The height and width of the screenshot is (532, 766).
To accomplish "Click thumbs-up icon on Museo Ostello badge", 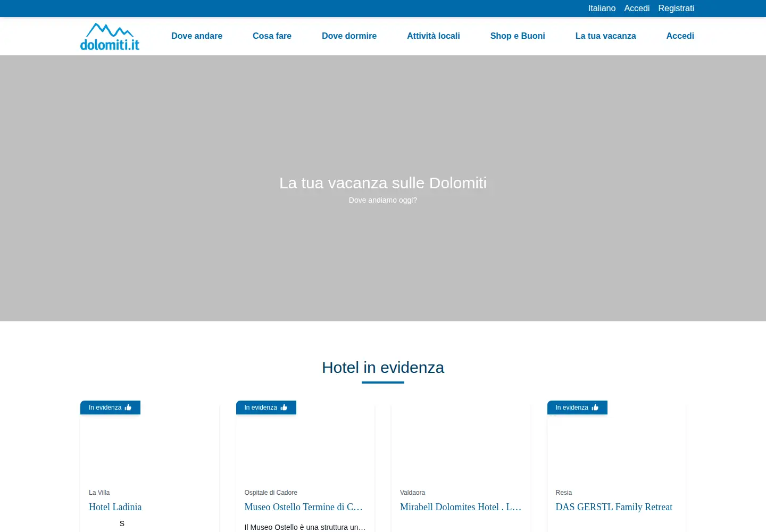I will point(284,408).
